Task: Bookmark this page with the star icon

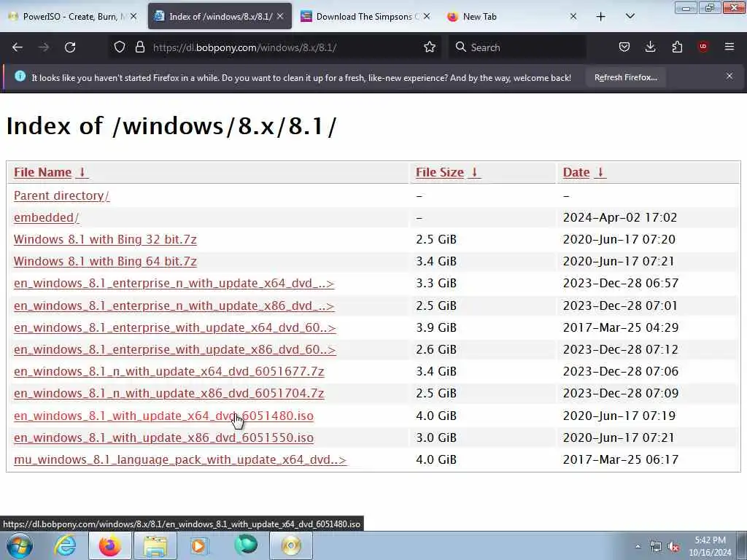Action: [x=429, y=47]
